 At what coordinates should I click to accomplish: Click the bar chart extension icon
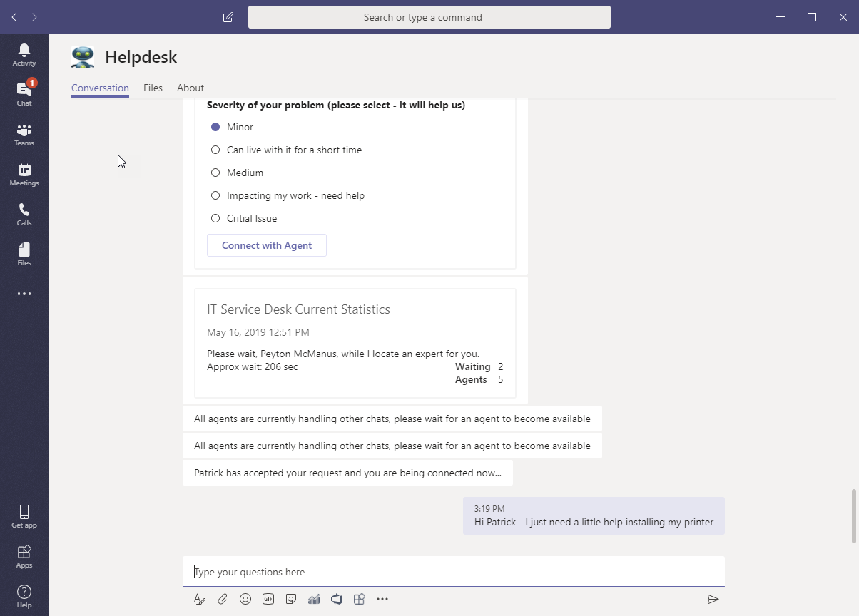point(314,599)
